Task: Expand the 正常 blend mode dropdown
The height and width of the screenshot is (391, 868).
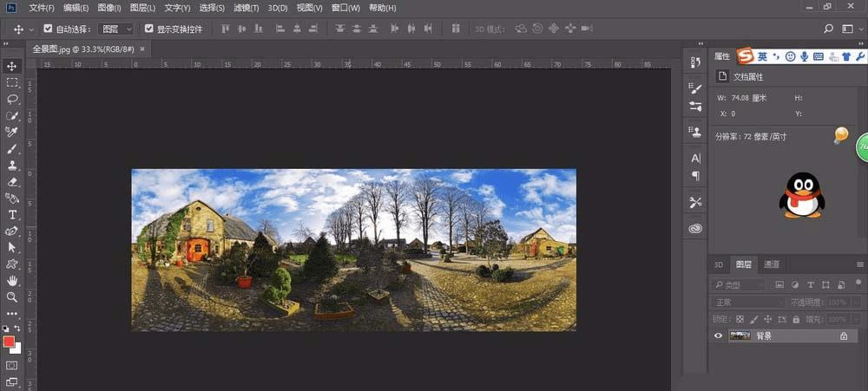Action: [x=746, y=303]
